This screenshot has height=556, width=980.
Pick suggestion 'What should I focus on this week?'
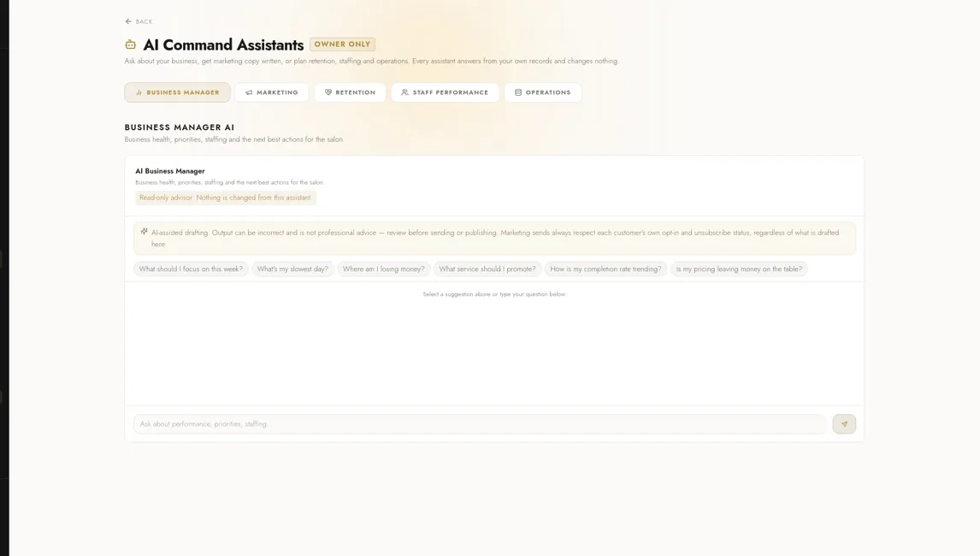click(x=191, y=269)
